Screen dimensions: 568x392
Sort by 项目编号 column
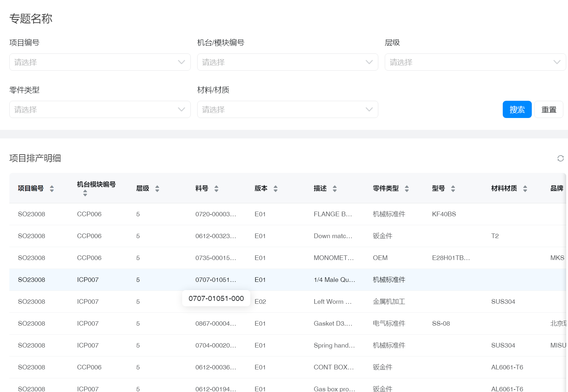(52, 189)
